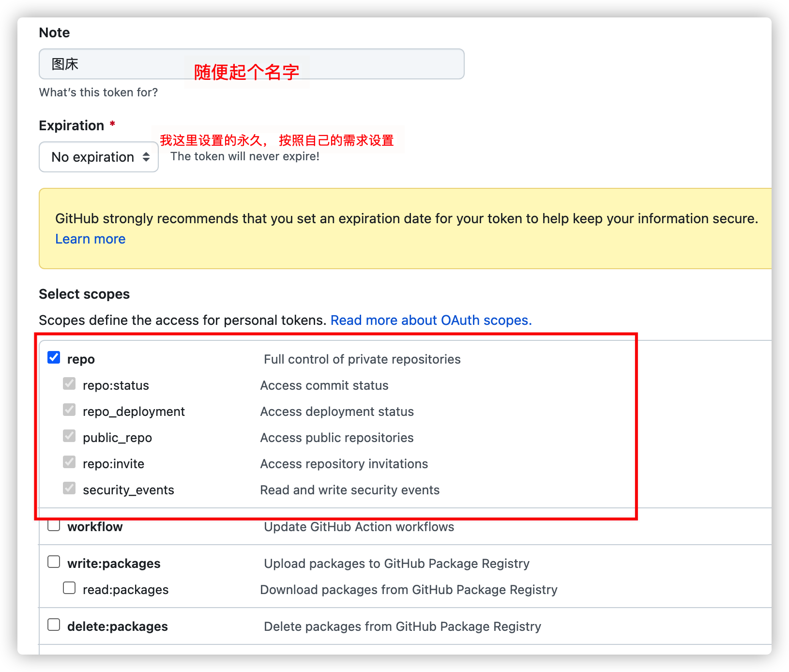Screen dimensions: 789x672
Task: Click the security_events label
Action: click(128, 490)
